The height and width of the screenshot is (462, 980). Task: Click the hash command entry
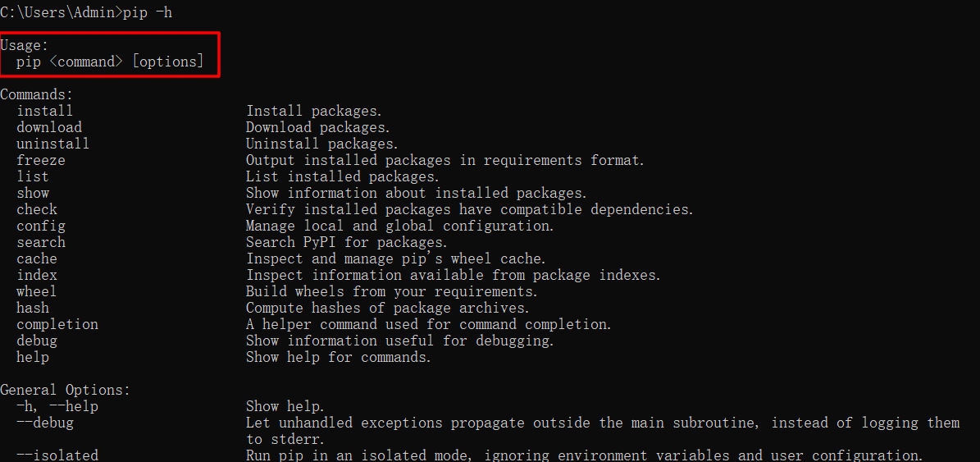click(x=33, y=308)
